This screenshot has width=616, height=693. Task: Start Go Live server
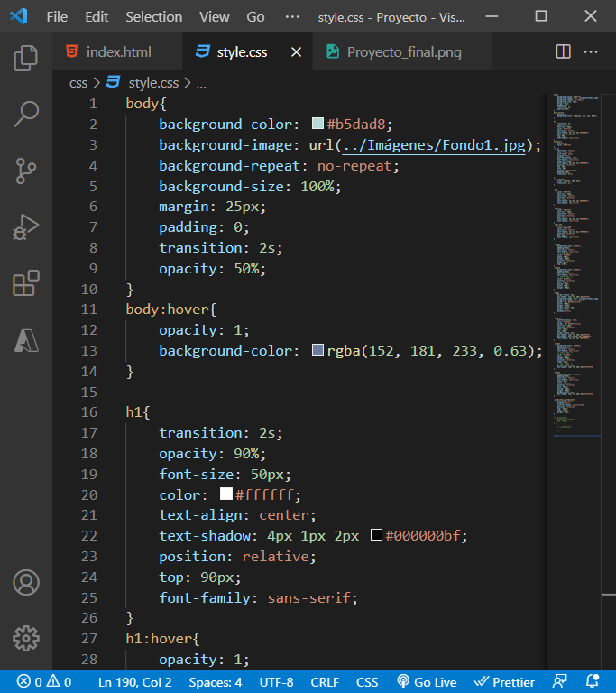pos(427,682)
